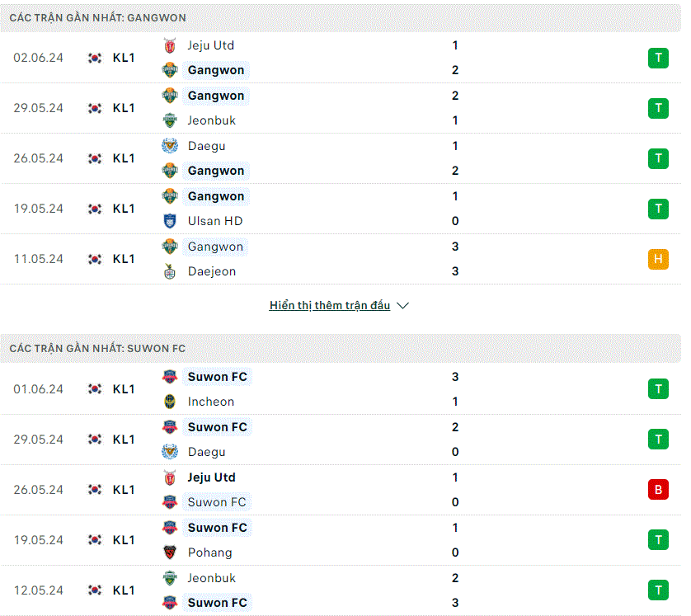Select the Các trận gần nhất: Suwon FC header
The image size is (691, 616).
[97, 349]
